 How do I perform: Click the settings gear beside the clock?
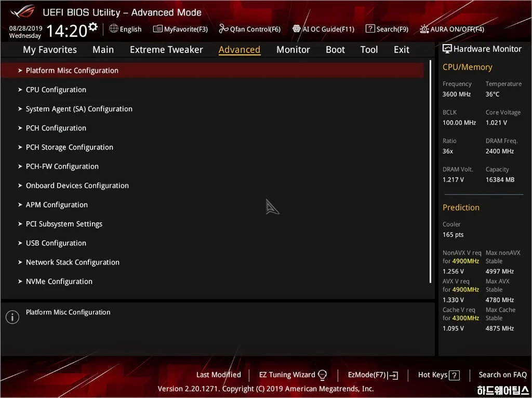click(92, 26)
